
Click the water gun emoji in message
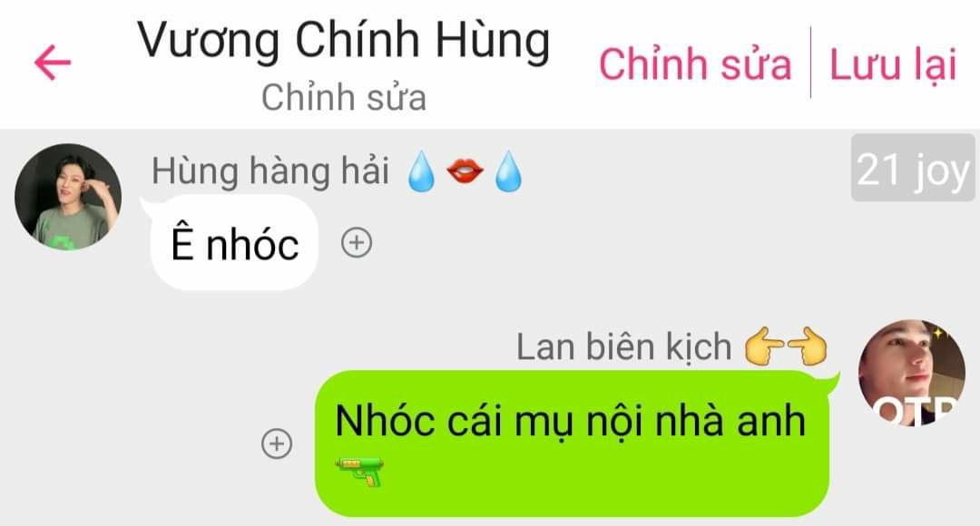click(360, 471)
